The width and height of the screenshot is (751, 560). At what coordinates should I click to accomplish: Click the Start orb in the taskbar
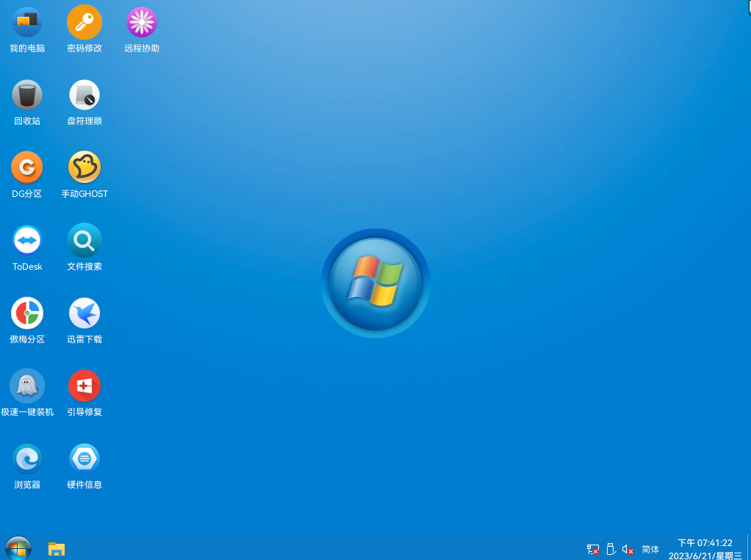click(x=18, y=548)
